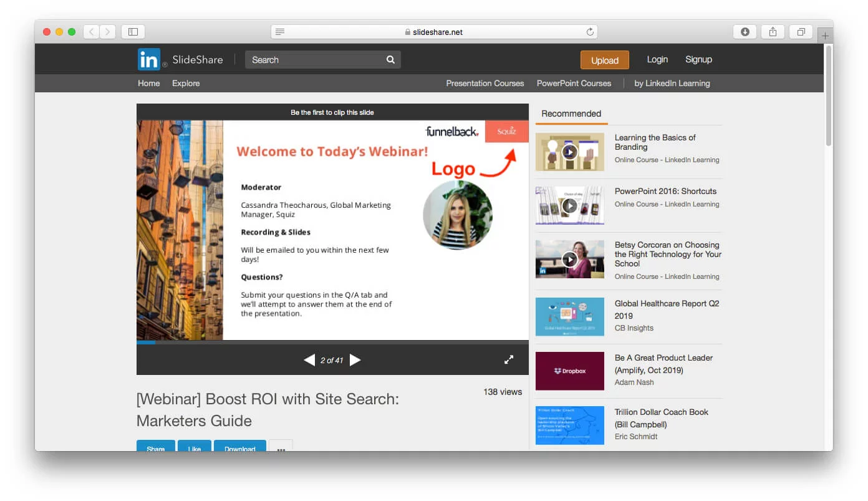Click the Login link
Image resolution: width=868 pixels, height=501 pixels.
click(x=657, y=59)
